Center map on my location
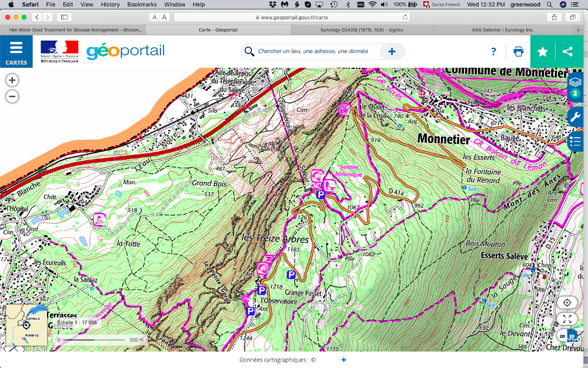Viewport: 588px width, 368px height. click(x=567, y=303)
